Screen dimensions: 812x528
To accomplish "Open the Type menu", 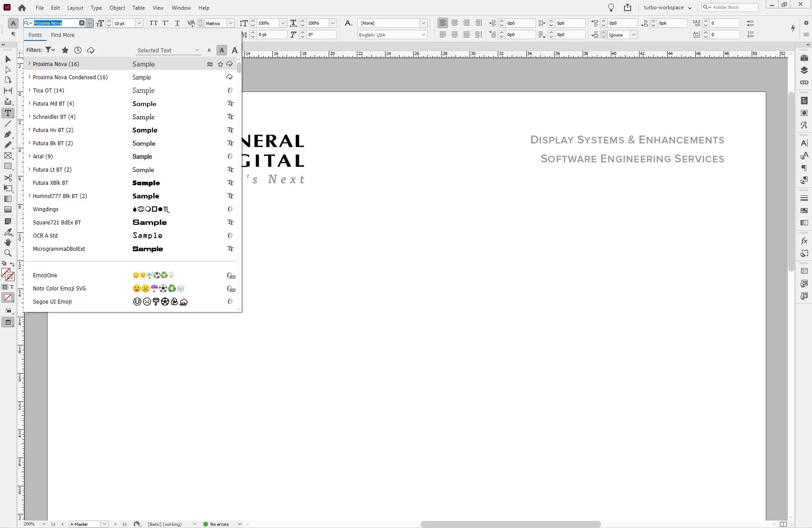I will tap(96, 7).
